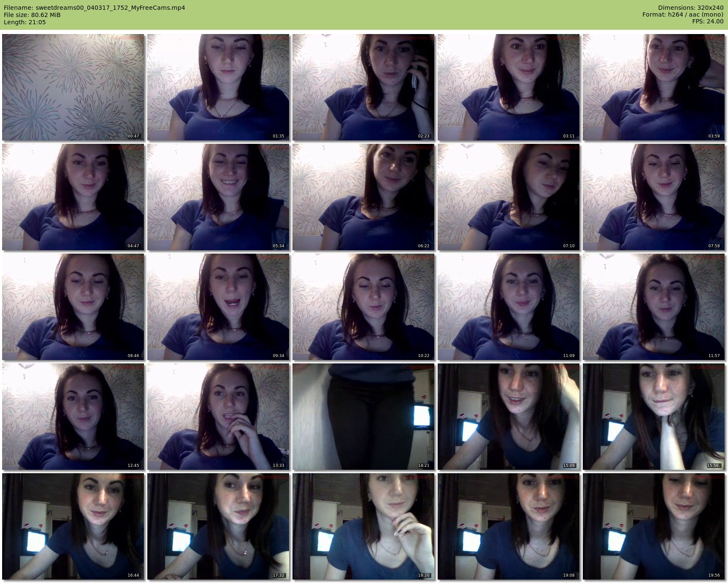Viewport: 728px width, 583px height.
Task: Open the 16:44 thumbnail
Action: coord(73,526)
